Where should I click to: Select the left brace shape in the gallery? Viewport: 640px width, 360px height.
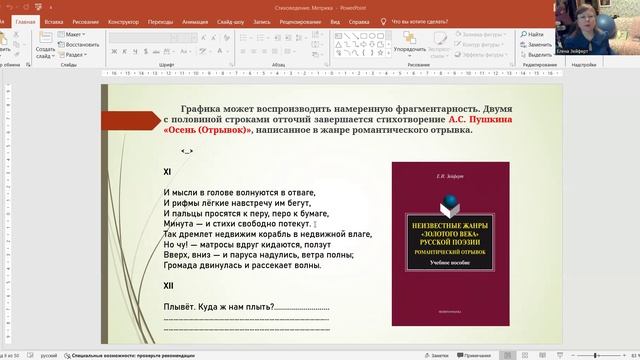point(364,53)
